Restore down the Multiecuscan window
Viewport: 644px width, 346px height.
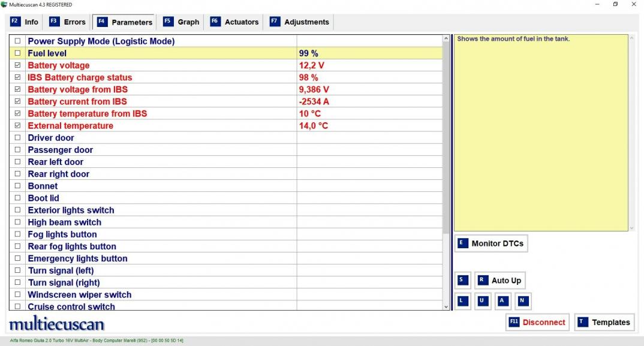(x=615, y=5)
